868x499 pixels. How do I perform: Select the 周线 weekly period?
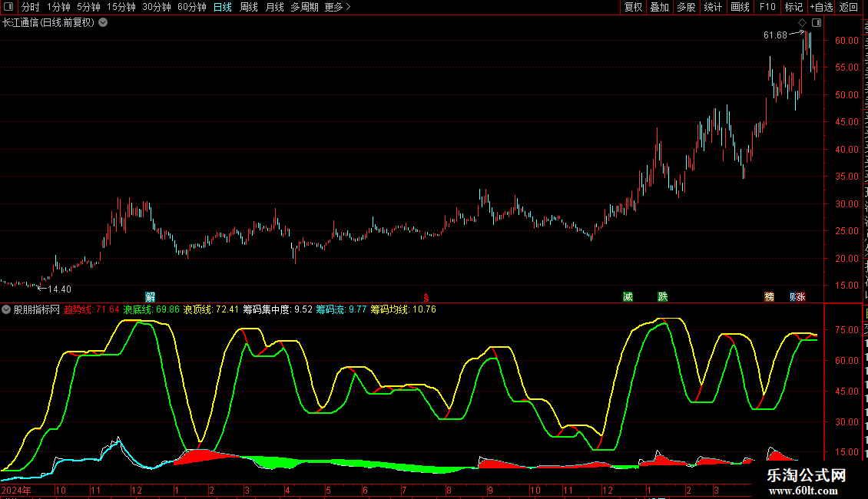[249, 7]
